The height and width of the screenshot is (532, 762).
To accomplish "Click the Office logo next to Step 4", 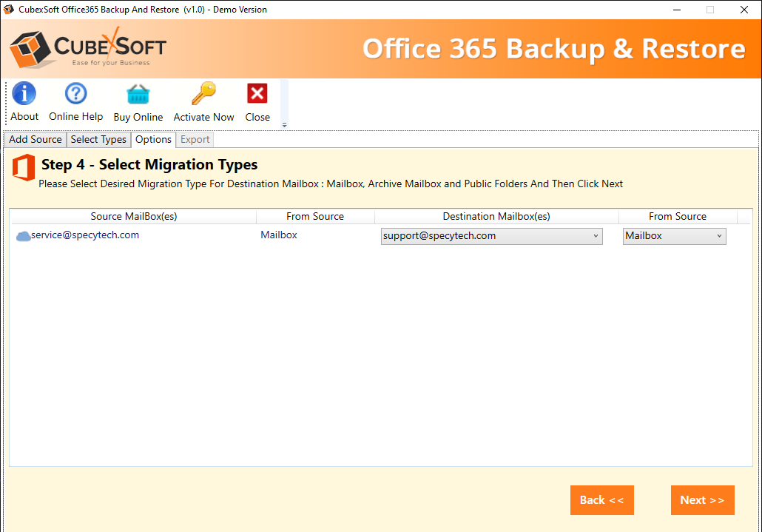I will coord(24,168).
